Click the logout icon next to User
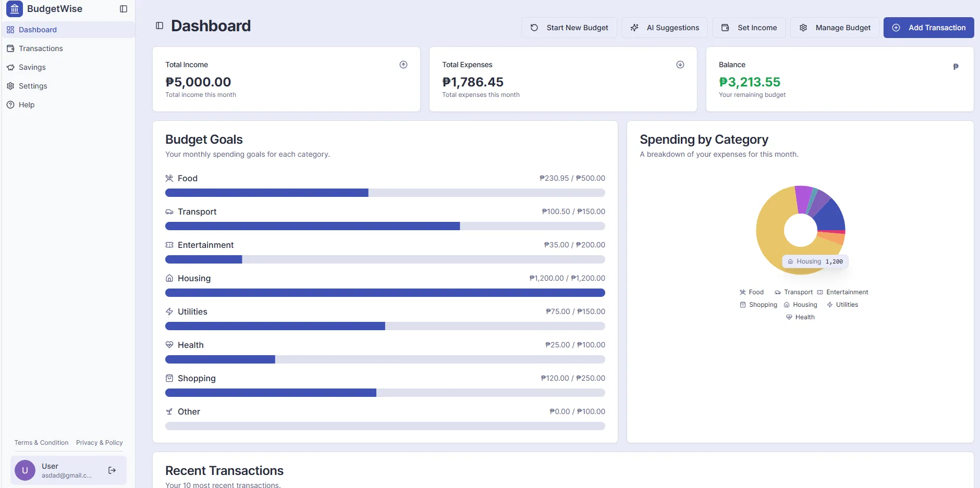Screen dimensions: 980x488 pyautogui.click(x=112, y=470)
